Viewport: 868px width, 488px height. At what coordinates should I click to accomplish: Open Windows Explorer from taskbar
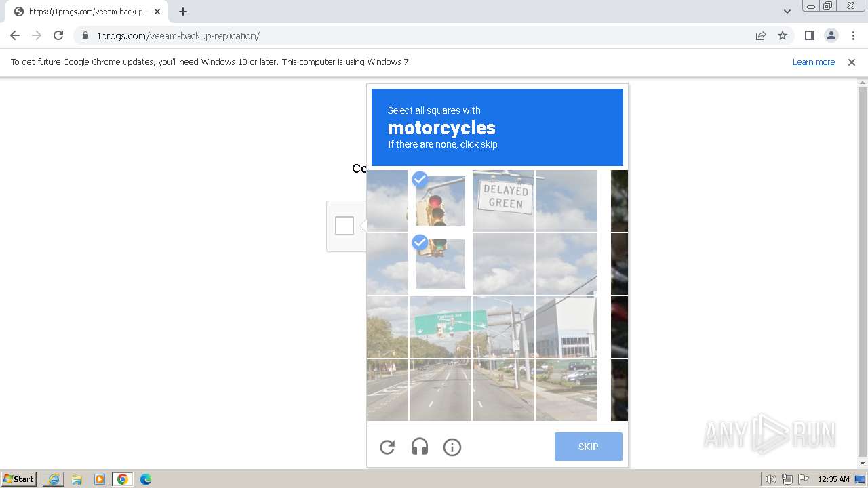click(x=77, y=479)
